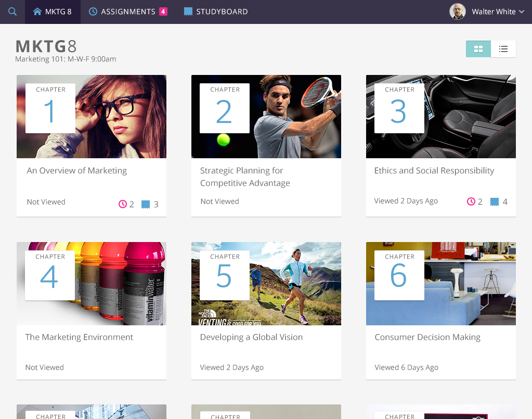Click 'Viewed 2 Days Ago' on Chapter 5 card

tap(232, 367)
